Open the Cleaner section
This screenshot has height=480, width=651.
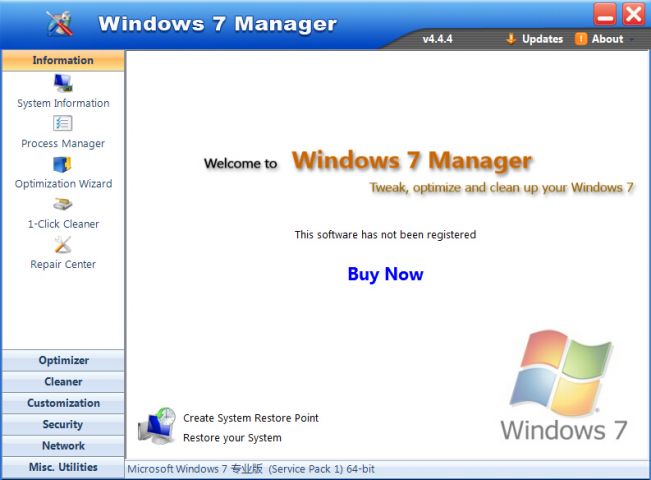[63, 382]
